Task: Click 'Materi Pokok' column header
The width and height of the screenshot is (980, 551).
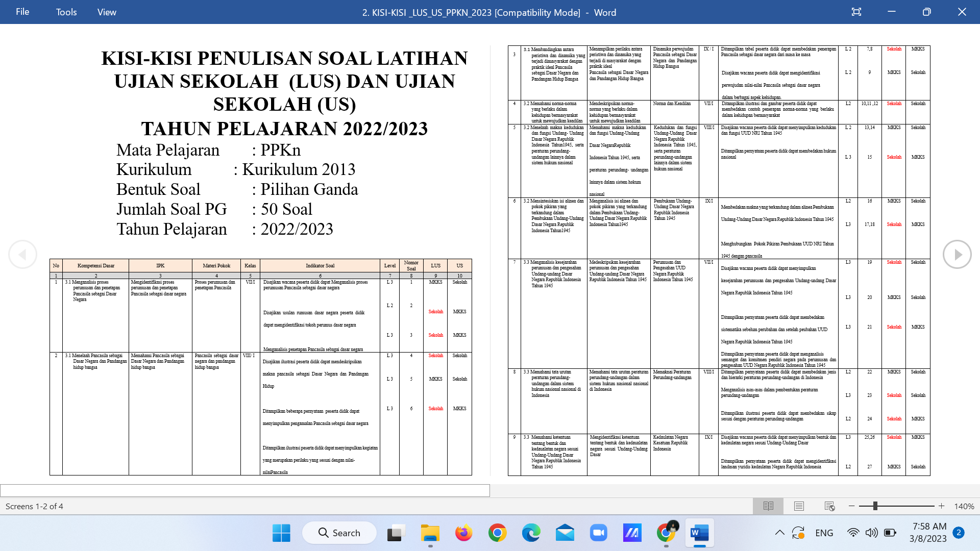Action: [x=216, y=266]
